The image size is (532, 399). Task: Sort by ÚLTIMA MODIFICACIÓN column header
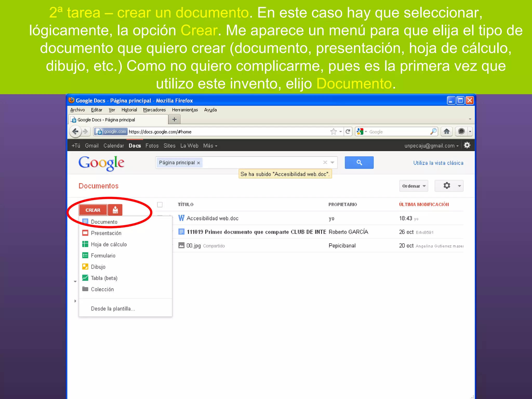coord(424,204)
